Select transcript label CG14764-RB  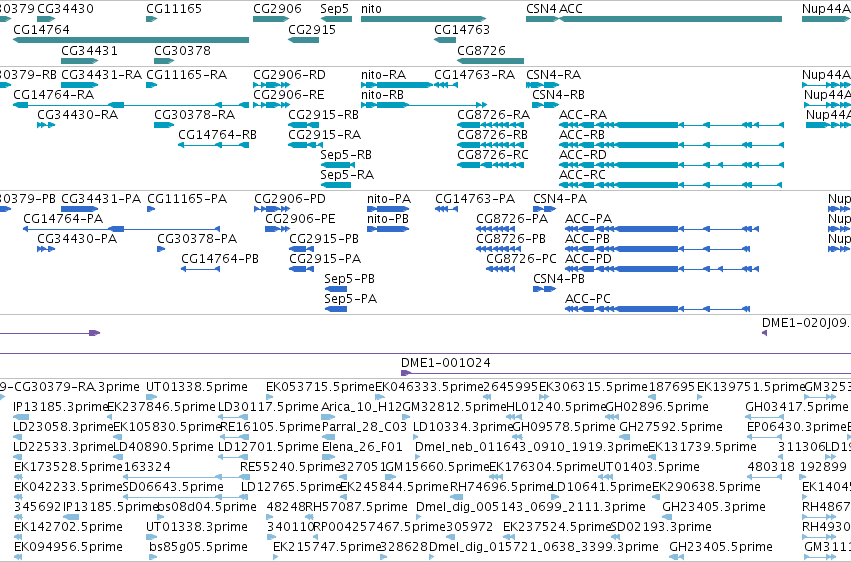(218, 135)
